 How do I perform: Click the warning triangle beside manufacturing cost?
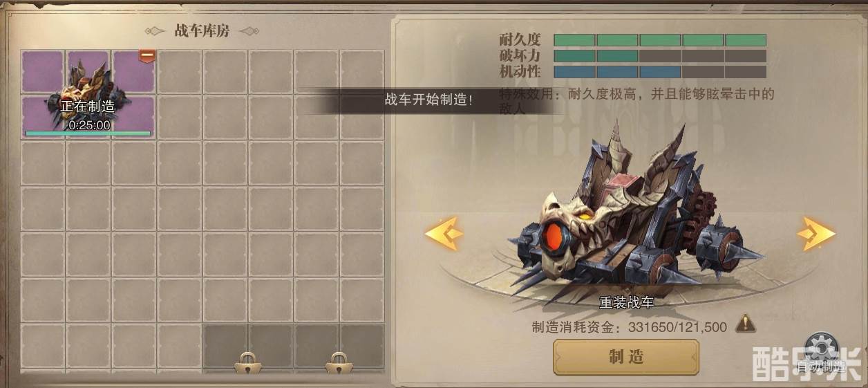(x=745, y=323)
